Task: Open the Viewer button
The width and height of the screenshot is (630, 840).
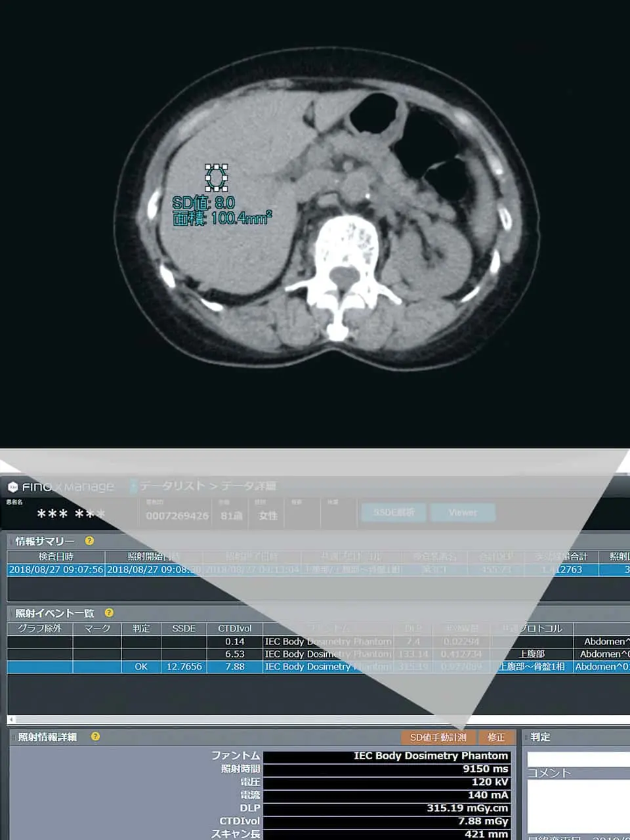Action: pos(462,512)
